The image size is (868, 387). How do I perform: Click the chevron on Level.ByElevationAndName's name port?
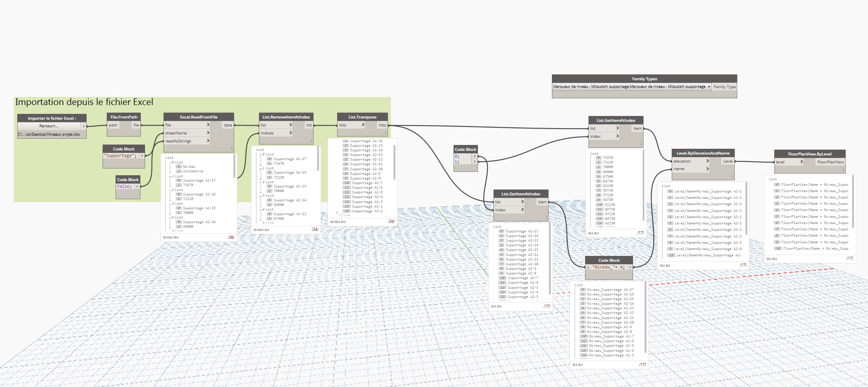click(707, 169)
